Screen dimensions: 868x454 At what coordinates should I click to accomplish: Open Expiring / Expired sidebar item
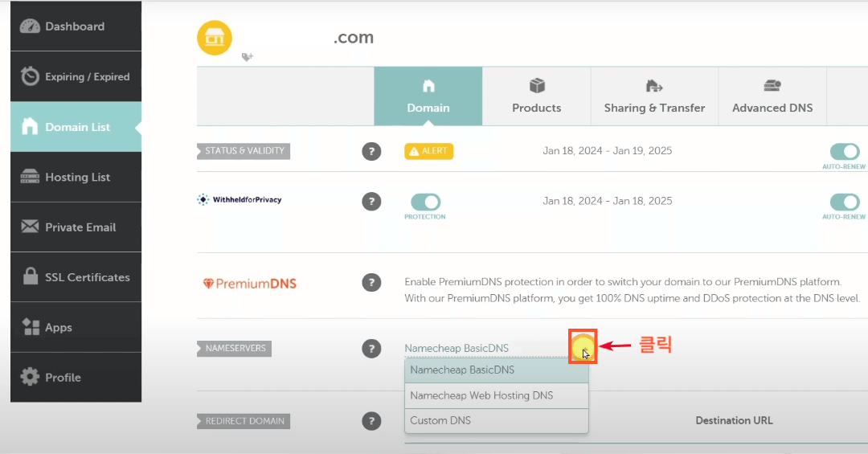76,76
